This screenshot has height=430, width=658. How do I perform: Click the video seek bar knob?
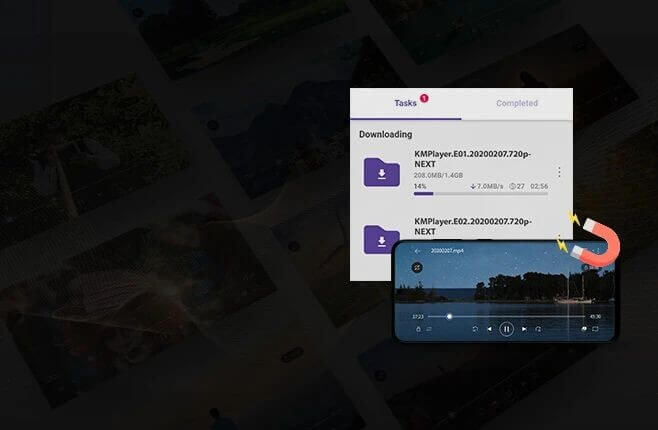pos(449,316)
